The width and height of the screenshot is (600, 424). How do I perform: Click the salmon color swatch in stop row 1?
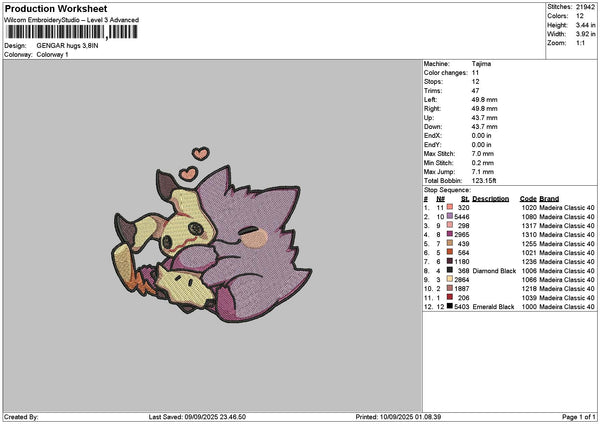point(450,208)
